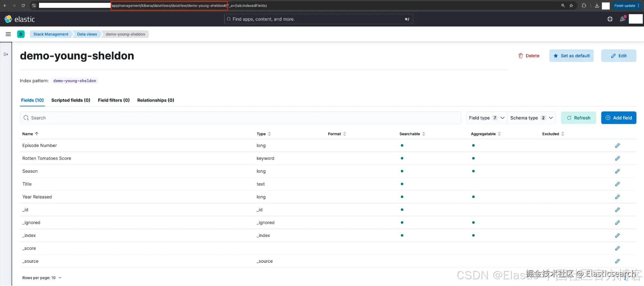Change the Rows per page setting
The height and width of the screenshot is (286, 644).
pyautogui.click(x=42, y=278)
